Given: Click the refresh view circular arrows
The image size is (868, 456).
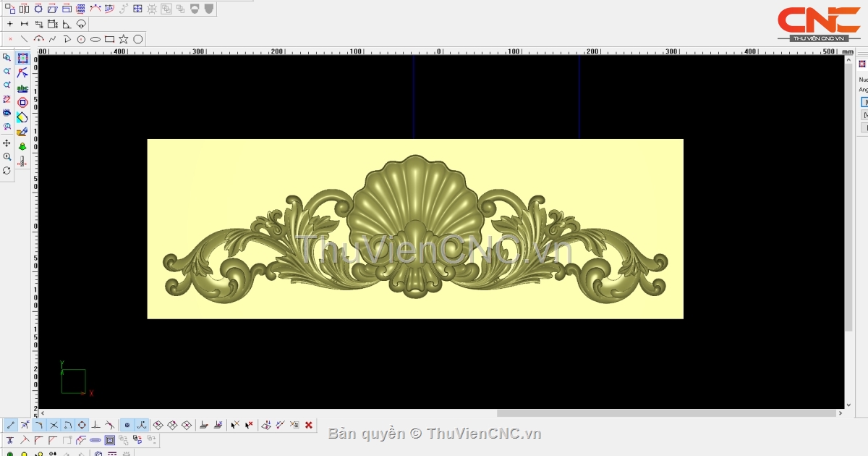Looking at the screenshot, I should [x=7, y=171].
